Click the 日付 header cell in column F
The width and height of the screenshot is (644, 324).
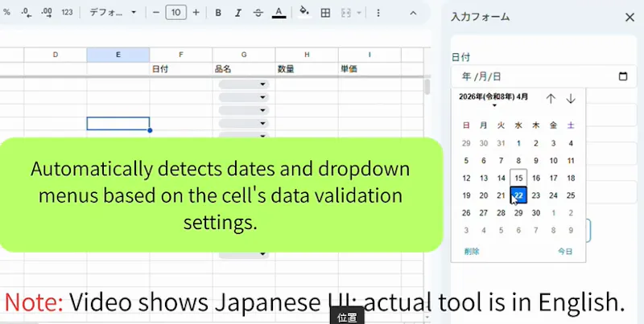tap(180, 69)
